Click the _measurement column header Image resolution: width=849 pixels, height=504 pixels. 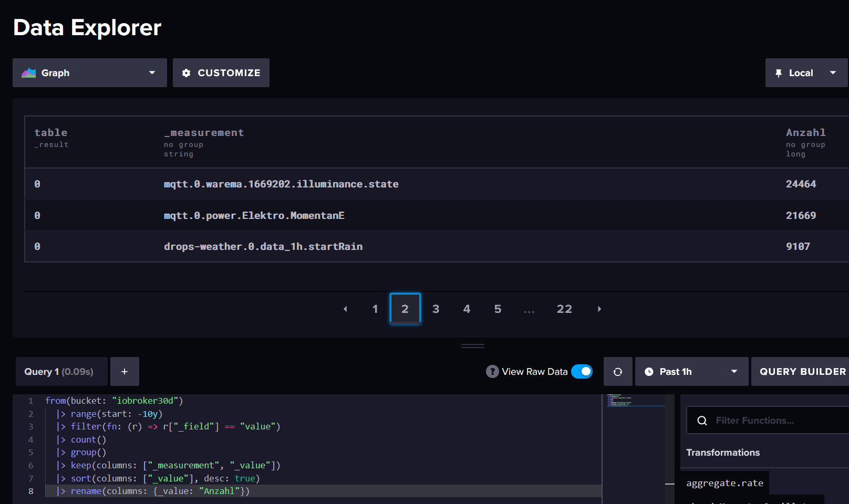pyautogui.click(x=204, y=133)
